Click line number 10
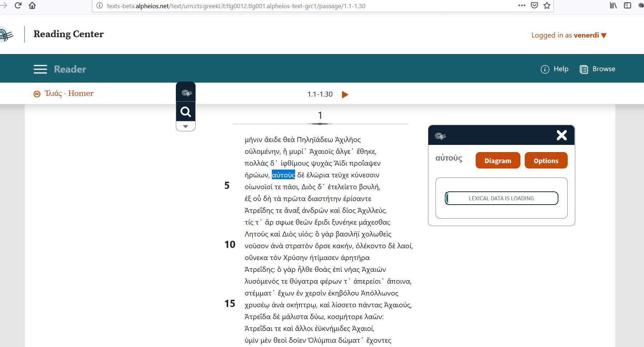 tap(230, 244)
